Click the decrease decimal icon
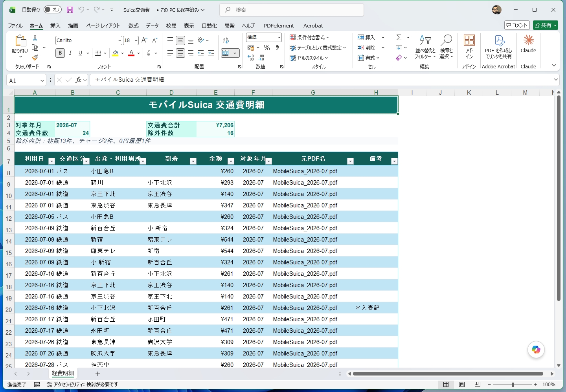The image size is (566, 392). (261, 58)
